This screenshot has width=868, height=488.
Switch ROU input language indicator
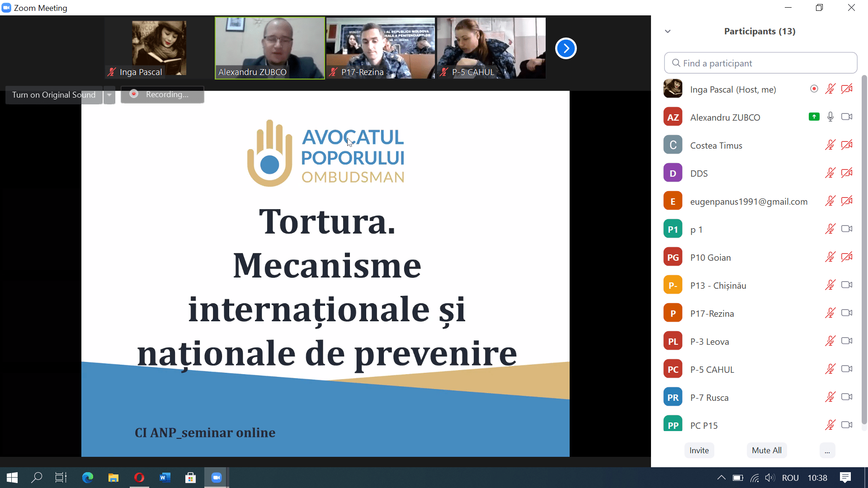[790, 478]
